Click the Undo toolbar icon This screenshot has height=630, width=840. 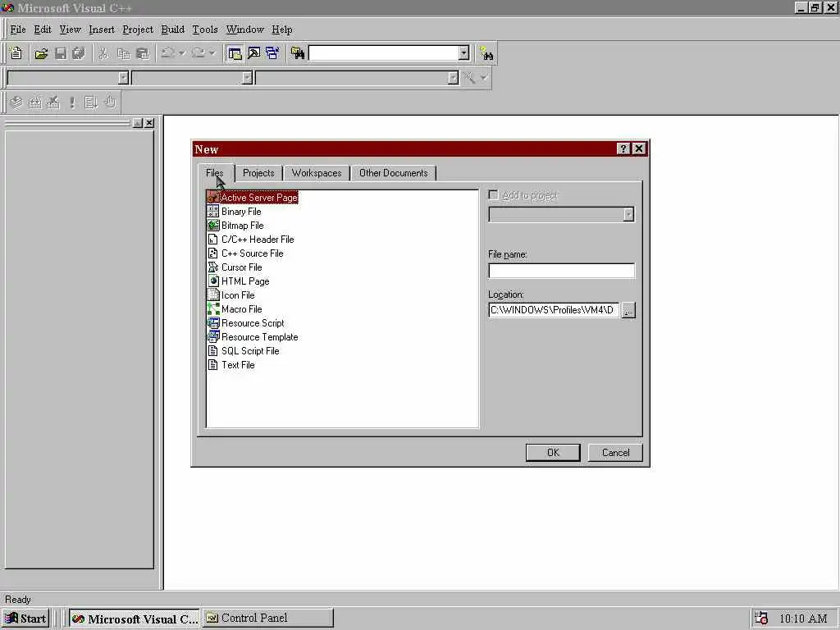[x=167, y=53]
